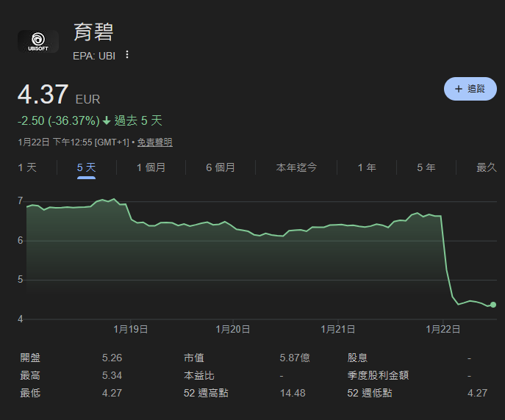Click the 股息 label
This screenshot has width=505, height=420.
(357, 358)
